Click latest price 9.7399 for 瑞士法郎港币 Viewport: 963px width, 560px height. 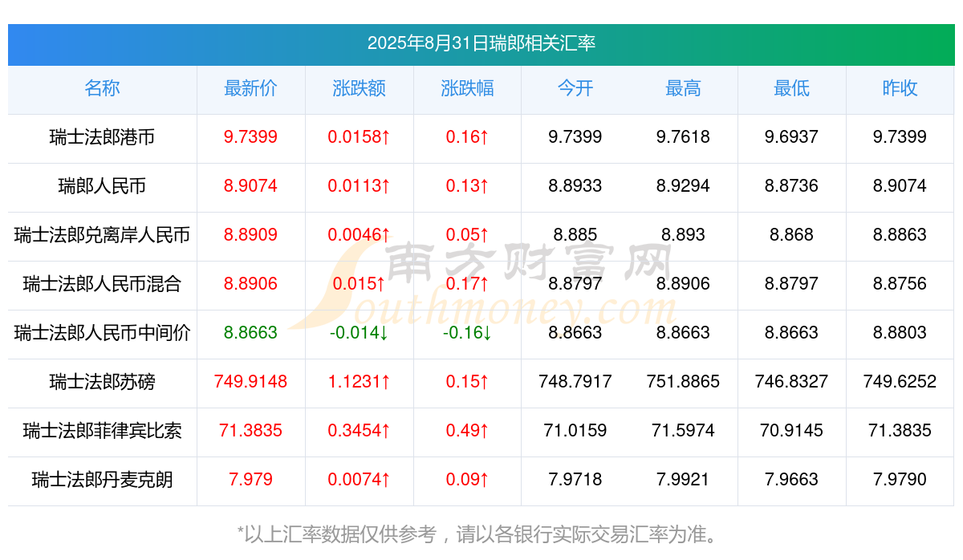(250, 137)
